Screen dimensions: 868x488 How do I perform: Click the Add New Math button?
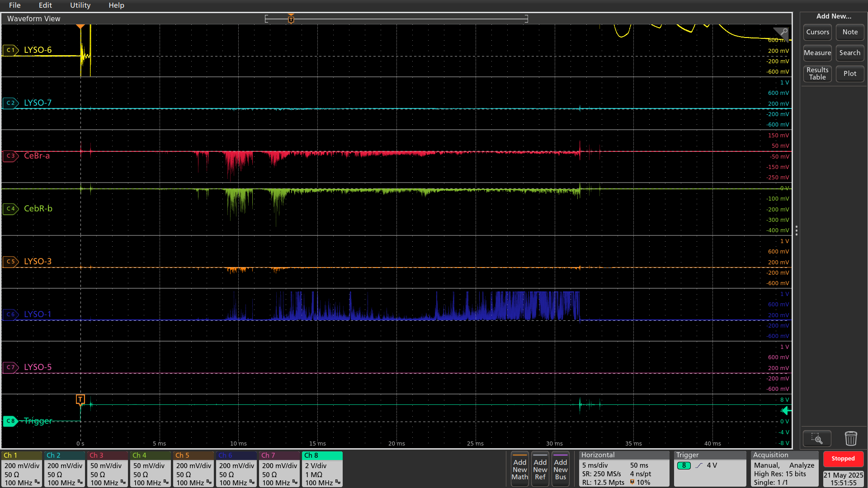tap(519, 469)
